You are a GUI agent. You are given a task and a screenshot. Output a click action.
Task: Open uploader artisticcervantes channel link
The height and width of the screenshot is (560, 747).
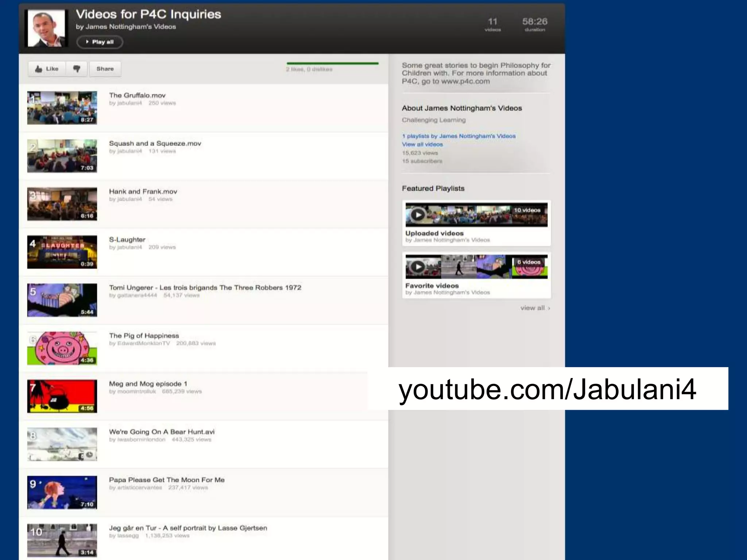(139, 488)
